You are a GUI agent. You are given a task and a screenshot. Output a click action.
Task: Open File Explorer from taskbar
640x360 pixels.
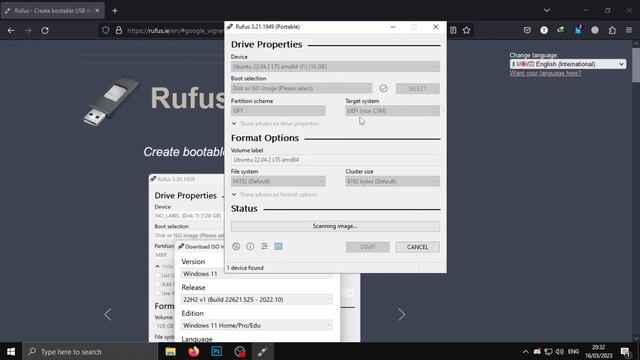pyautogui.click(x=171, y=351)
